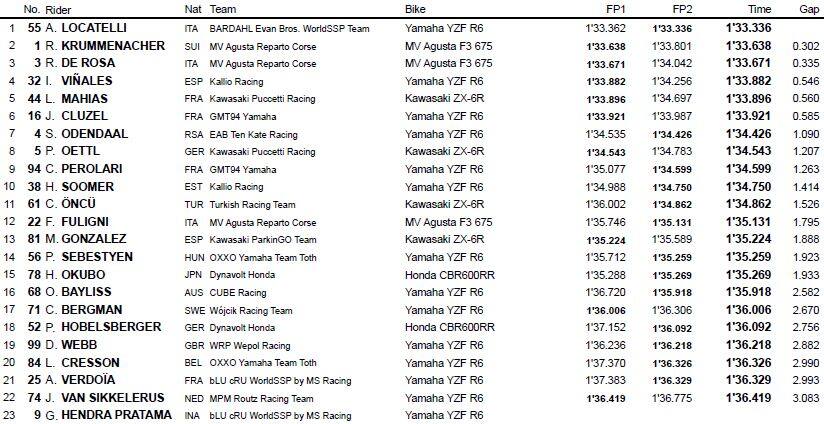Click the Nat column header
The width and height of the screenshot is (824, 424).
[193, 9]
